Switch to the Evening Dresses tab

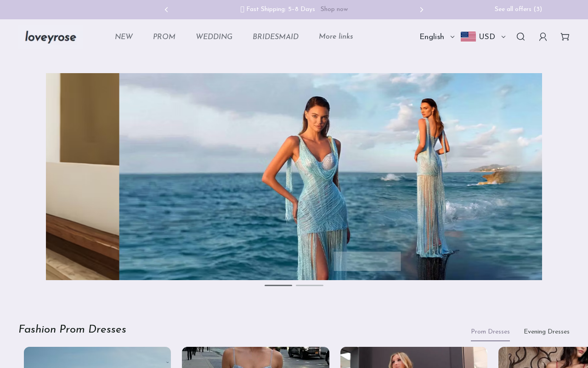pyautogui.click(x=547, y=332)
